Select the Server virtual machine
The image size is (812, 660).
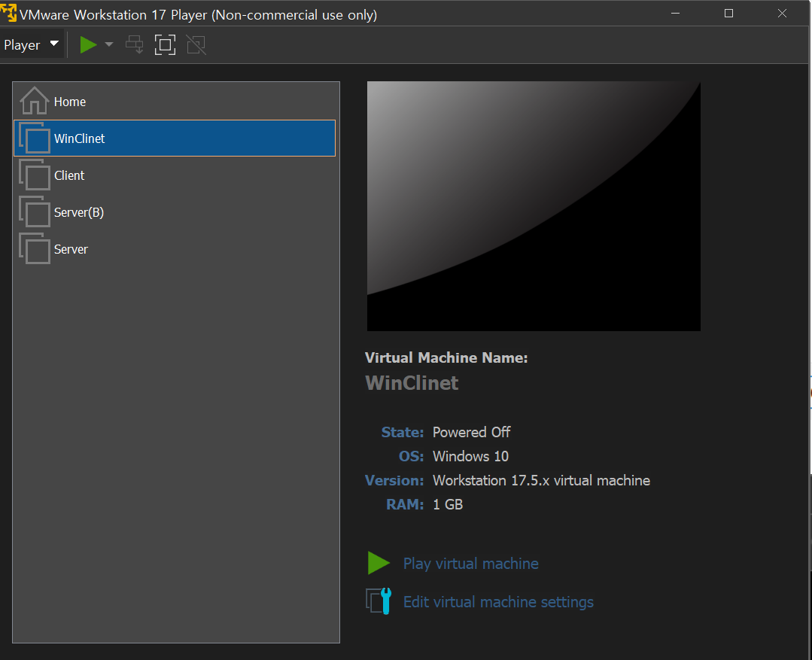click(175, 248)
